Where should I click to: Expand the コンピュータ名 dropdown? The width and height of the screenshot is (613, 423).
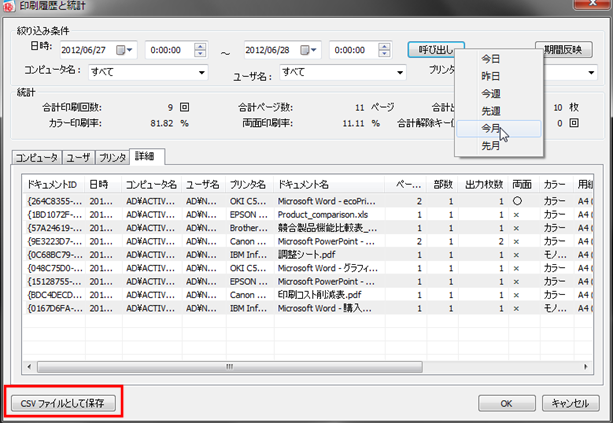[x=202, y=72]
